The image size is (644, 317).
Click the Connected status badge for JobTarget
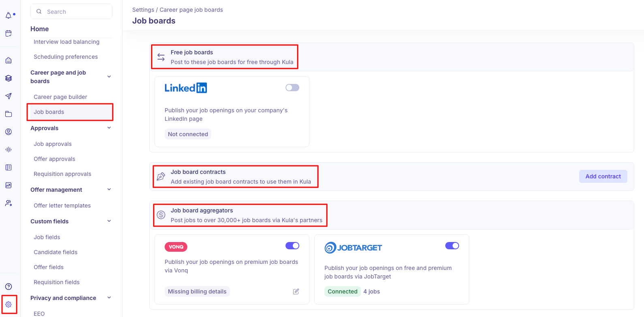click(x=343, y=291)
